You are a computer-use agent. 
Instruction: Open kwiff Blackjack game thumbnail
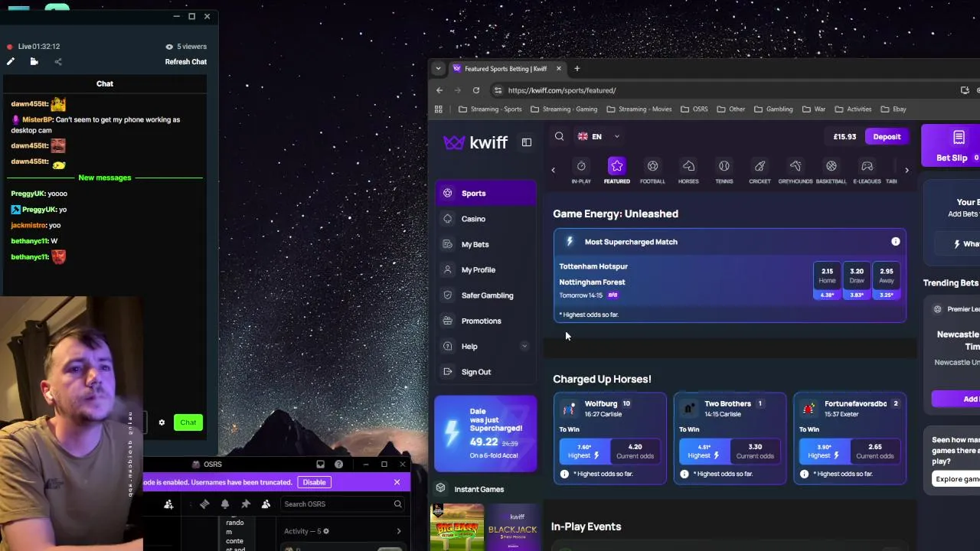[x=512, y=527]
